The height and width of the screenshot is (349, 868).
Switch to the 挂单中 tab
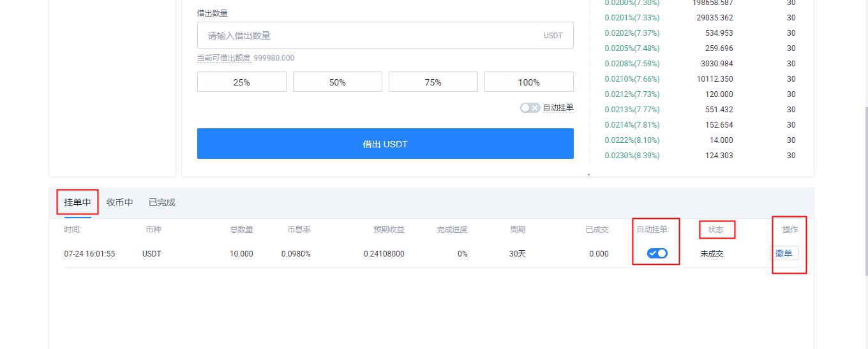pyautogui.click(x=78, y=202)
